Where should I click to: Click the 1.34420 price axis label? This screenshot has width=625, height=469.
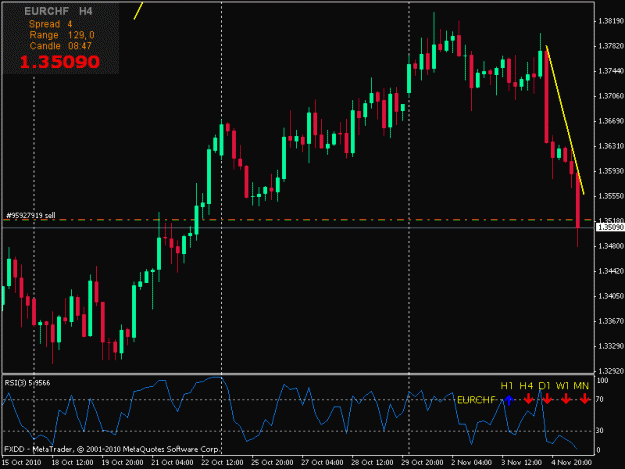tap(611, 271)
